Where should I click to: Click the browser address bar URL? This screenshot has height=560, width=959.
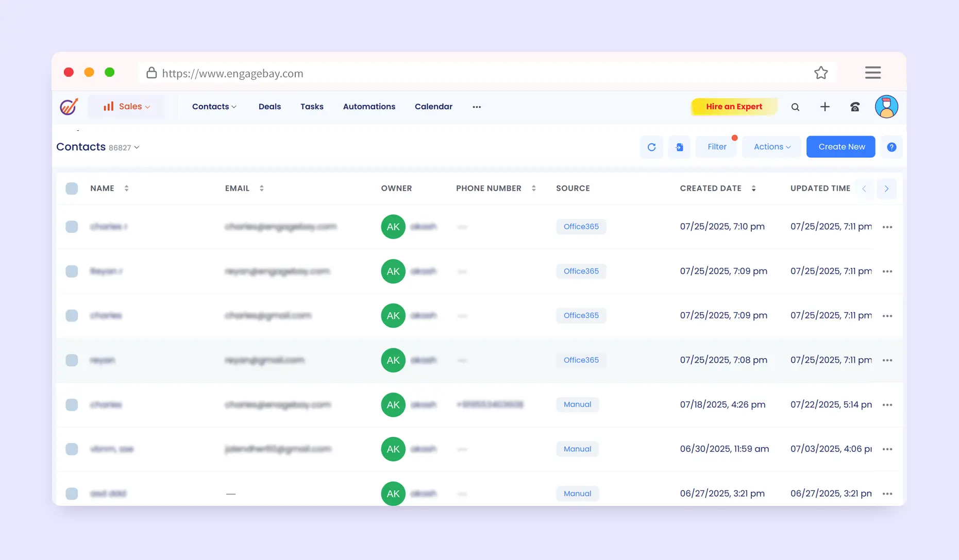pyautogui.click(x=232, y=74)
